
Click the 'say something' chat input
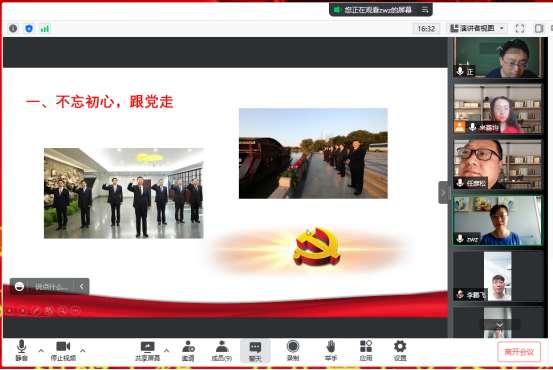51,286
